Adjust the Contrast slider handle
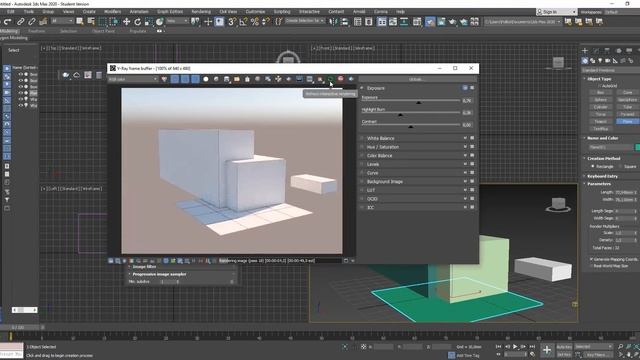Image resolution: width=640 pixels, height=360 pixels. point(411,127)
